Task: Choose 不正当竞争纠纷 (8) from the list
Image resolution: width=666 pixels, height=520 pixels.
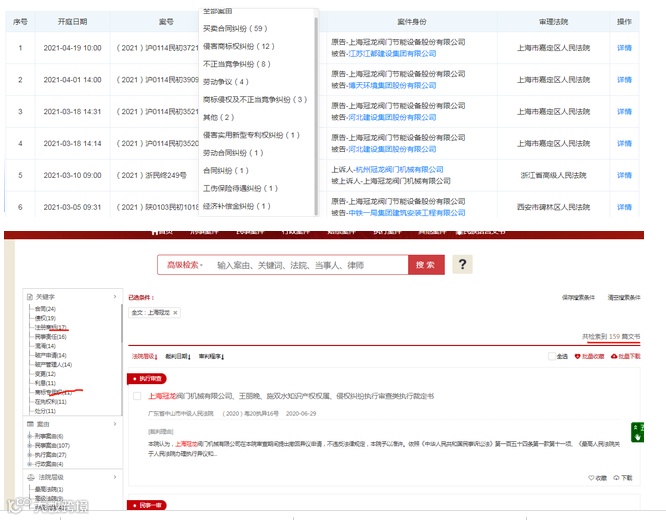Action: point(237,64)
